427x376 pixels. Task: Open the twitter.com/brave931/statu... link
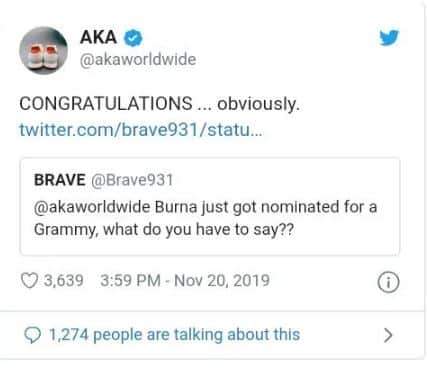click(x=141, y=130)
